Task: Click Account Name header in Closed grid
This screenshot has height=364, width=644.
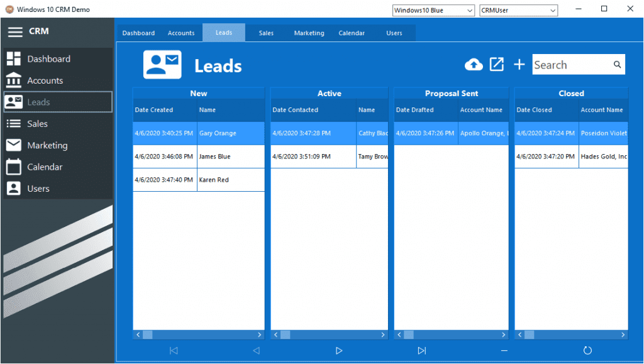Action: 603,110
